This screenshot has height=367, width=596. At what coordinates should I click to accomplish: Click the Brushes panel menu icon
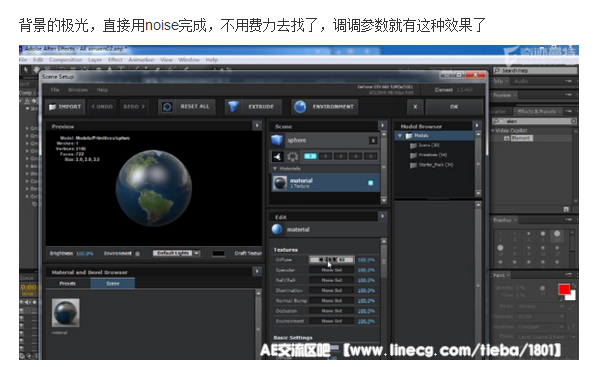click(x=569, y=220)
